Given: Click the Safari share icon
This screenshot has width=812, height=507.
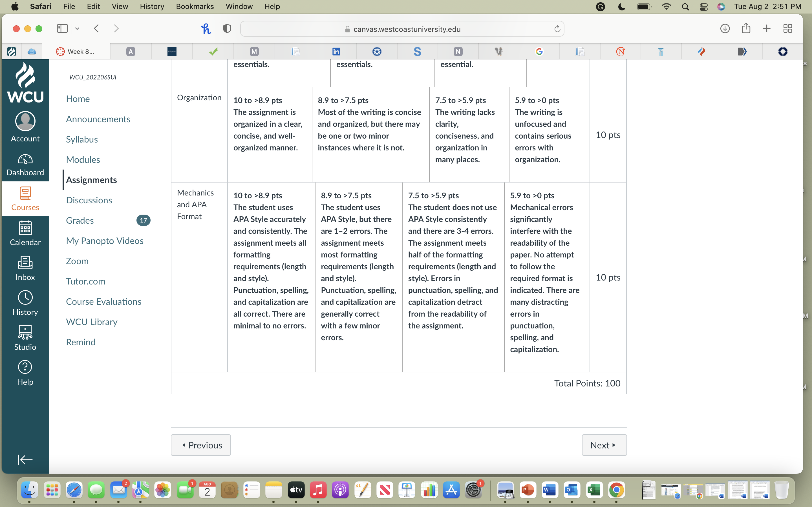Looking at the screenshot, I should (746, 28).
